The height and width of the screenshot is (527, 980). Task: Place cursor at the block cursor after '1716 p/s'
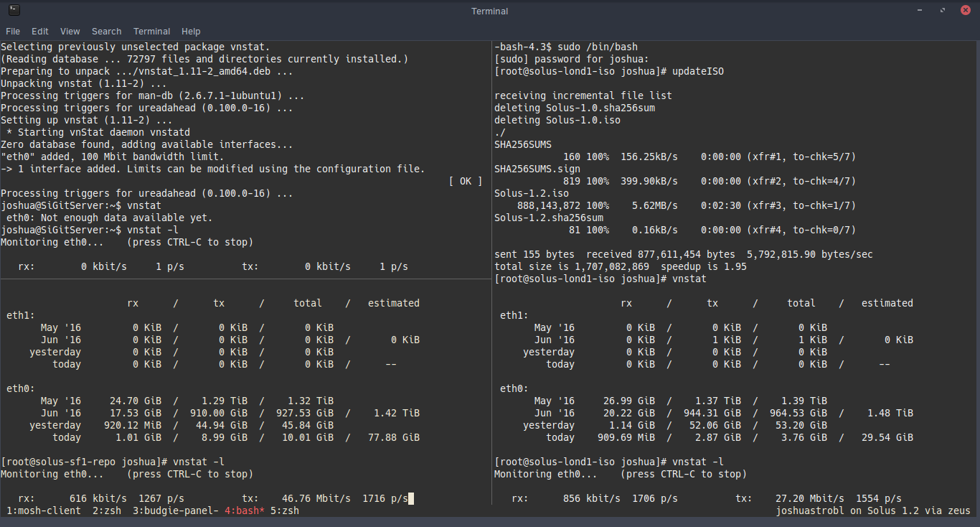pos(411,498)
